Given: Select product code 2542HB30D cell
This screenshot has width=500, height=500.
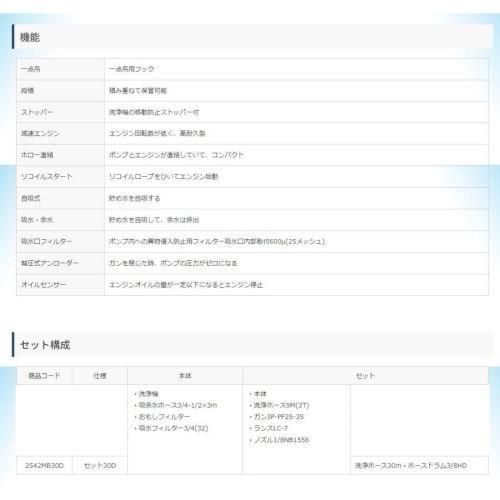Looking at the screenshot, I should (44, 465).
